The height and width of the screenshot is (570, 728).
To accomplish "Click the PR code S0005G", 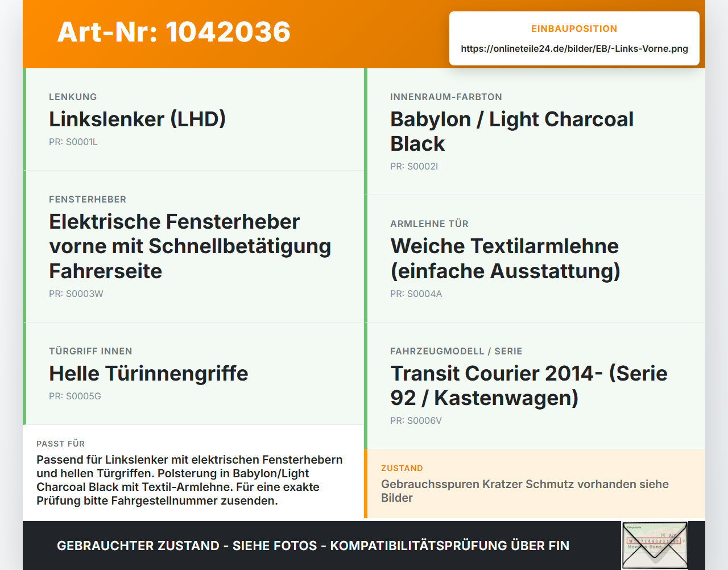I will pyautogui.click(x=75, y=396).
